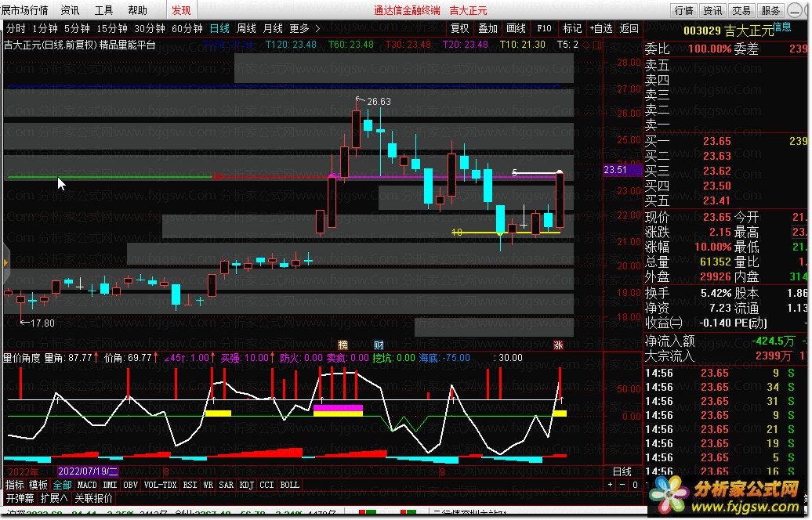Select the 60分钟 period tab

[187, 28]
